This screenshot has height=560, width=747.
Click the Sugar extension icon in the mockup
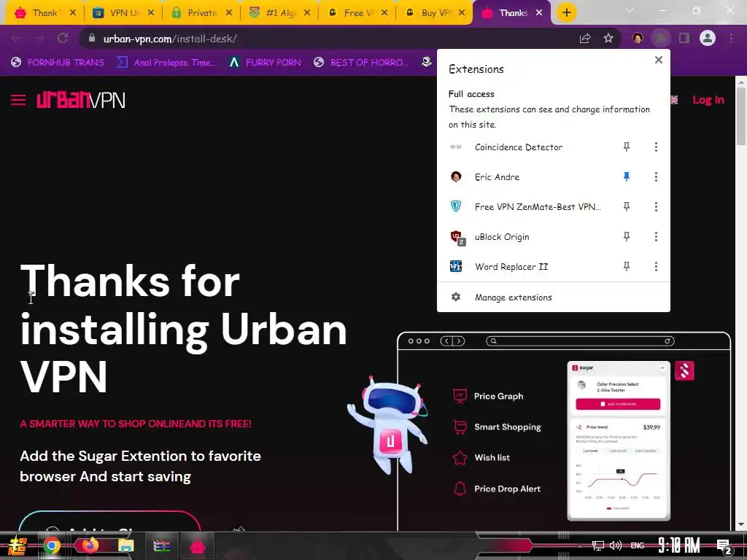(x=684, y=371)
